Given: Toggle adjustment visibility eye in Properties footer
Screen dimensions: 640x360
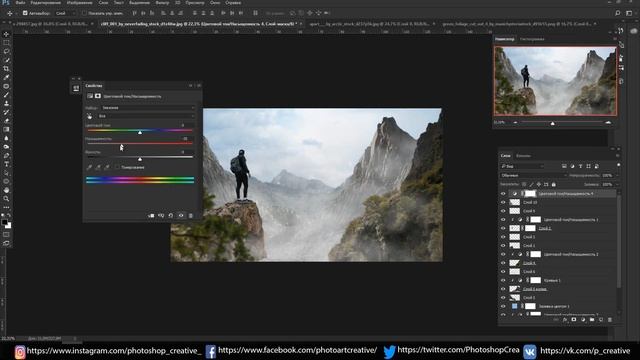Looking at the screenshot, I should (x=181, y=216).
